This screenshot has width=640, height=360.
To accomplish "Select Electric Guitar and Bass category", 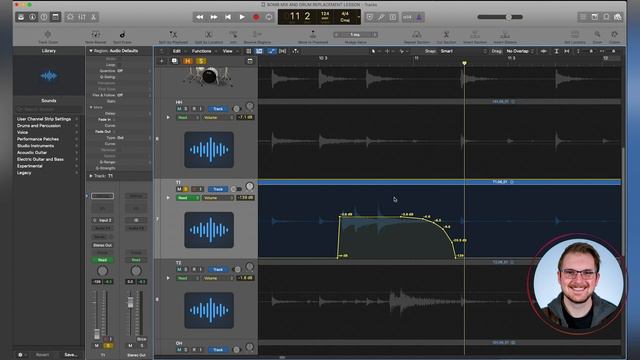I will (x=40, y=159).
